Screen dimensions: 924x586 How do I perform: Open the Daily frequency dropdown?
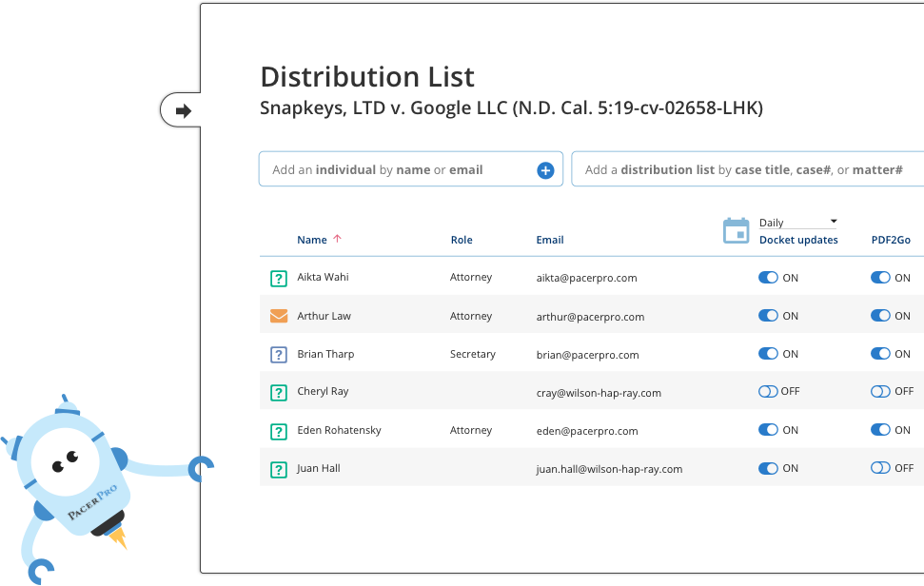pos(797,223)
